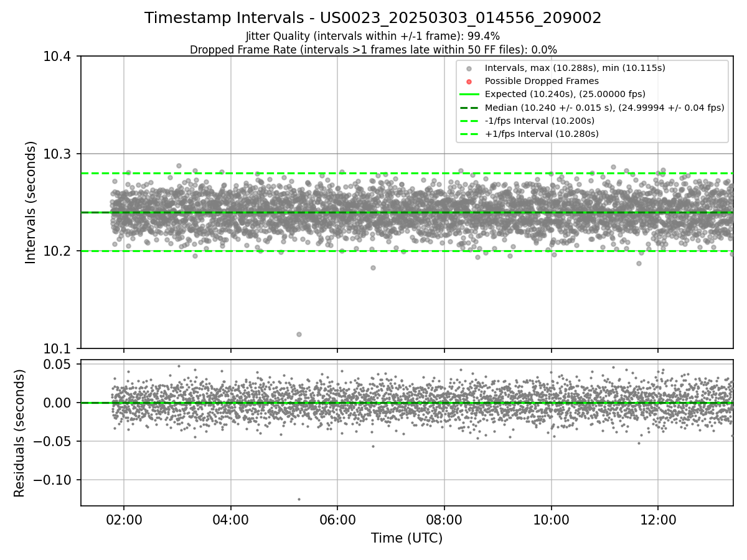Click the 08:00 time tick label
The width and height of the screenshot is (747, 560).
tap(444, 520)
